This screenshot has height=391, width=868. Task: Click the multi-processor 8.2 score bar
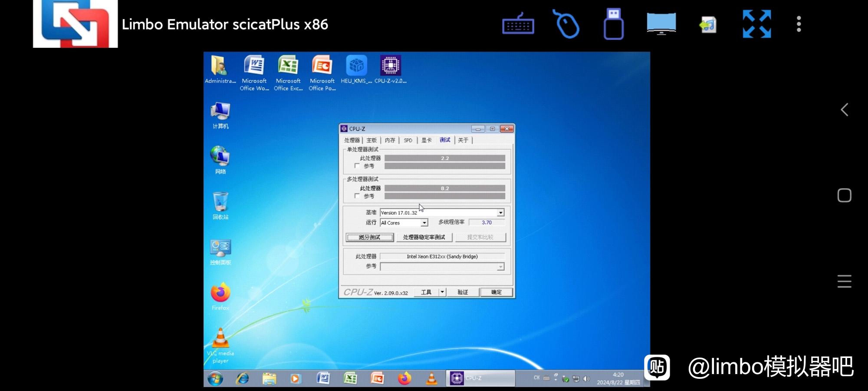[445, 188]
